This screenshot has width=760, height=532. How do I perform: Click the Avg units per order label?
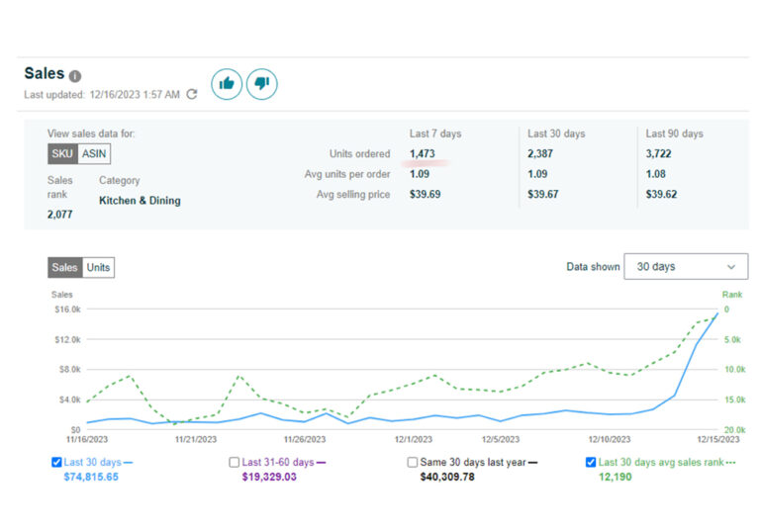[347, 174]
